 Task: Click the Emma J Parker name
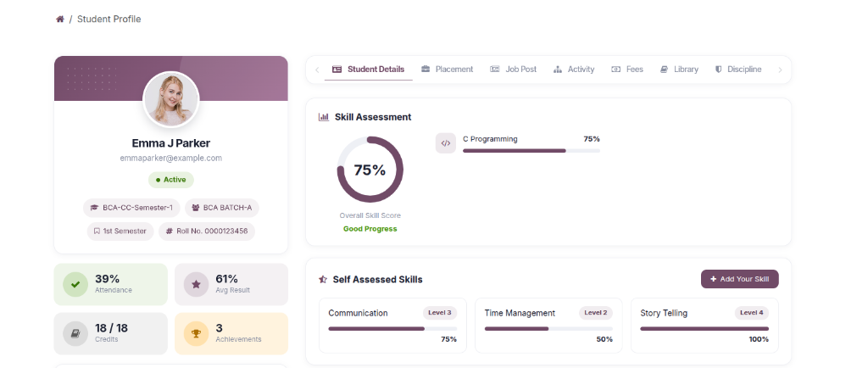click(x=171, y=142)
